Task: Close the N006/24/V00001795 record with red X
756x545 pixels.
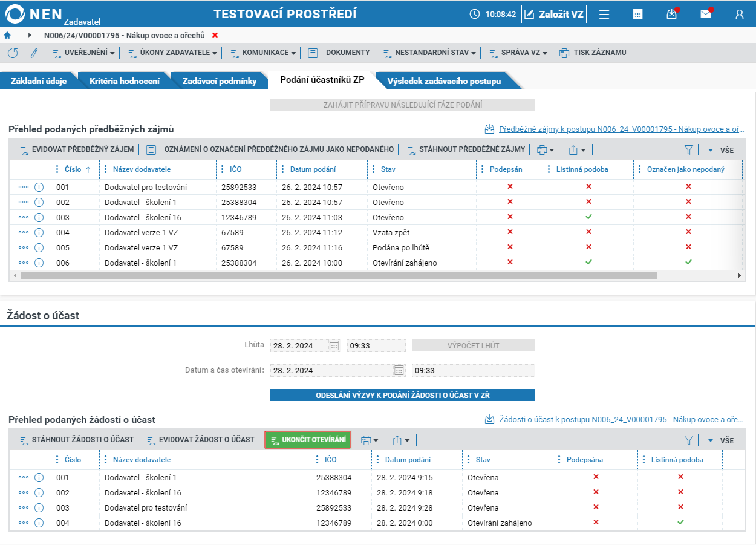Action: 215,35
